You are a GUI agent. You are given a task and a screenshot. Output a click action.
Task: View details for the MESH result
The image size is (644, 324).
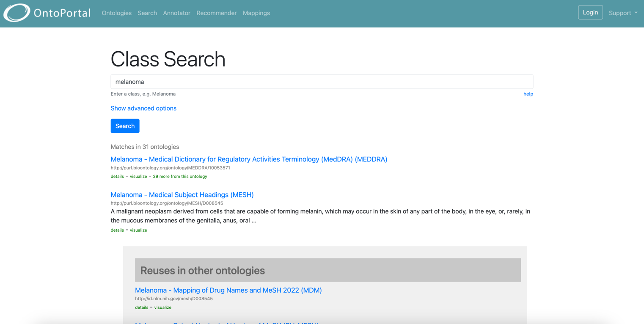[x=117, y=230]
